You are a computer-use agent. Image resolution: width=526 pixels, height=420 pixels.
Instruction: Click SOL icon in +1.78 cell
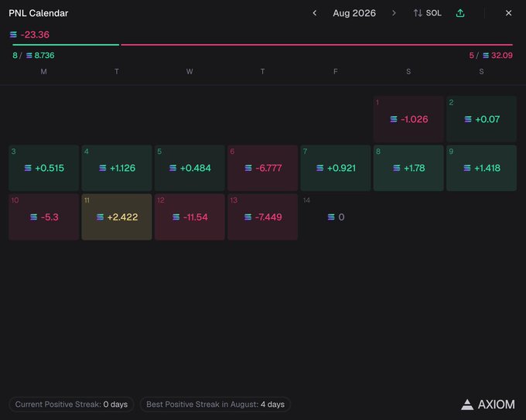click(397, 168)
